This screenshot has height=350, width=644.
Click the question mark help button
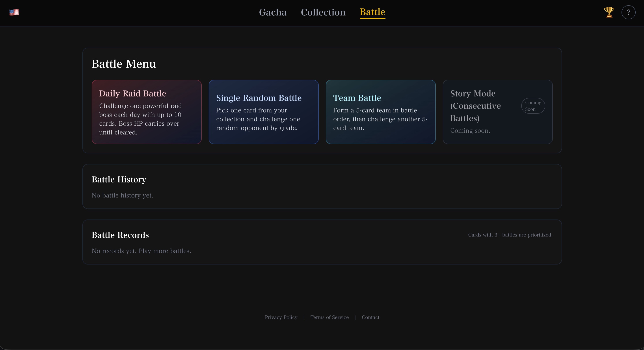[628, 12]
